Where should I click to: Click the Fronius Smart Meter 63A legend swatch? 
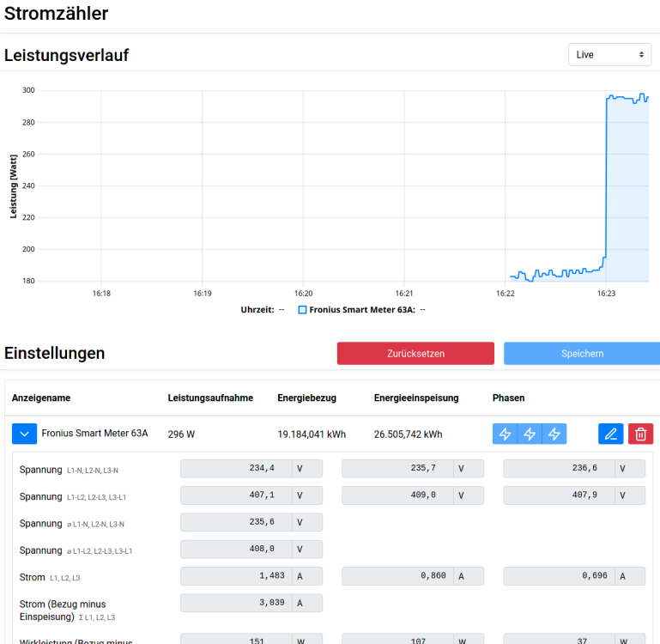(302, 310)
